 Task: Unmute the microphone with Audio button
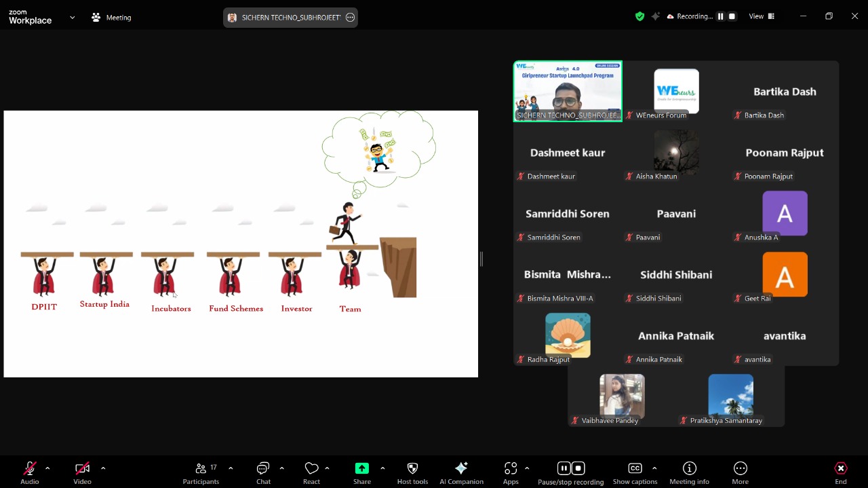tap(30, 472)
